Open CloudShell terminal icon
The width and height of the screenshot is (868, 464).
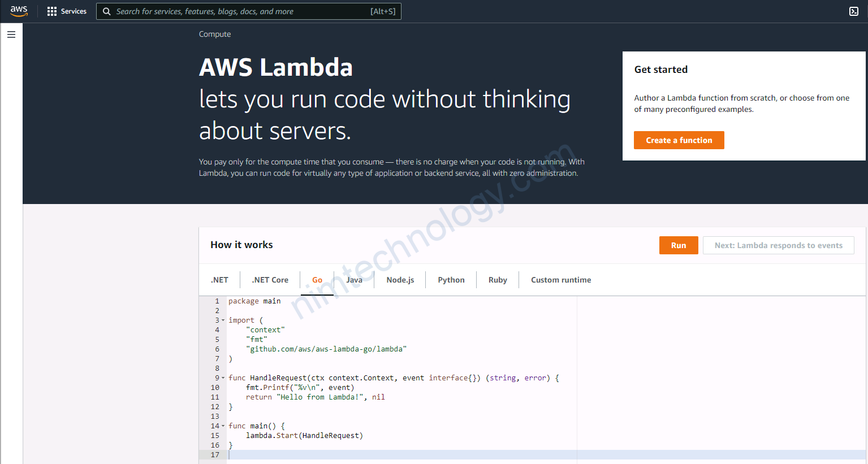(x=854, y=11)
